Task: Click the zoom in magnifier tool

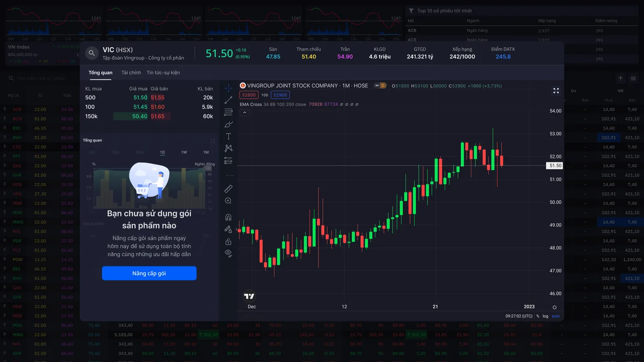Action: point(228,201)
